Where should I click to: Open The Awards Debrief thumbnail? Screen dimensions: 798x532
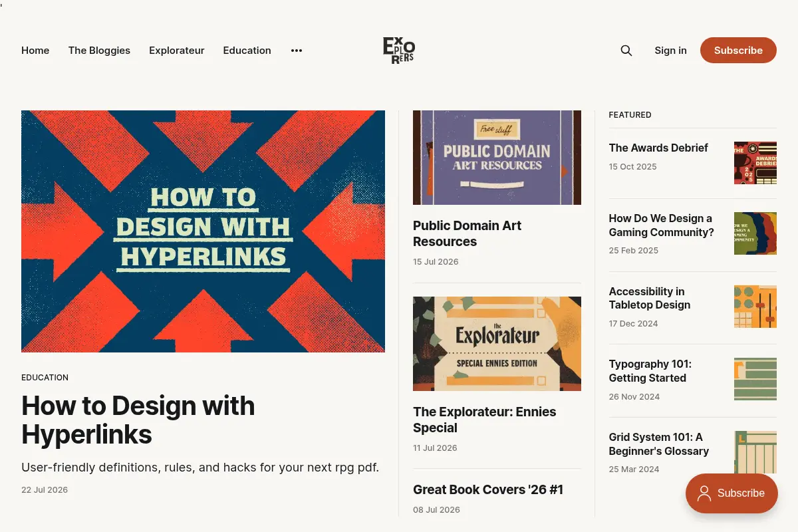point(755,163)
